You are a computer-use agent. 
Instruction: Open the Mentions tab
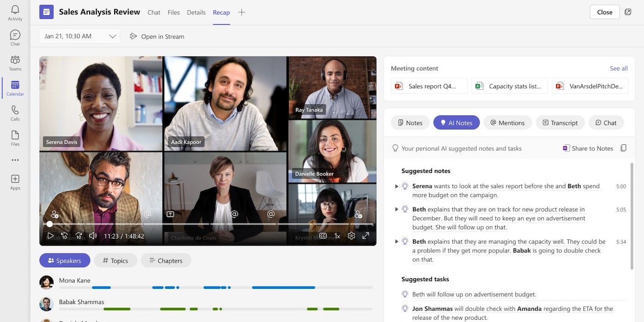507,122
